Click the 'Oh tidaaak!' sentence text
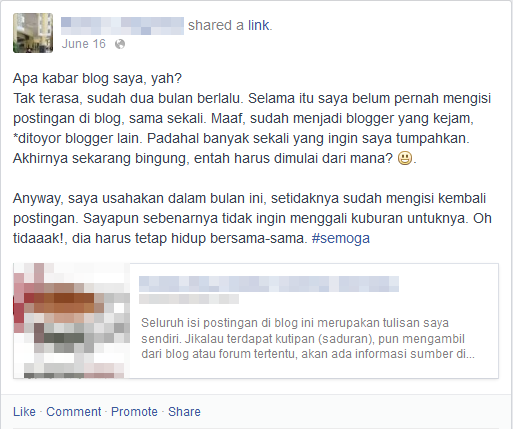 tap(252, 228)
